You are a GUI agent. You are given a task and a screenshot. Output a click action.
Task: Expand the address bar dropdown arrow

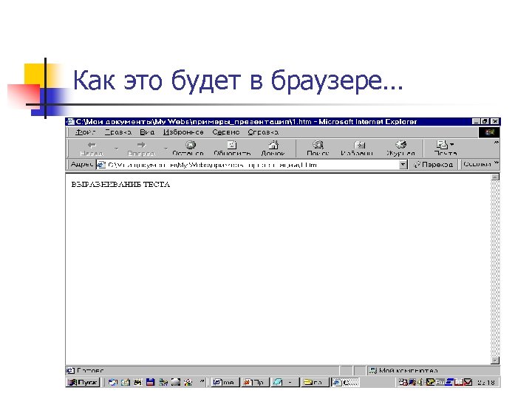click(x=403, y=165)
